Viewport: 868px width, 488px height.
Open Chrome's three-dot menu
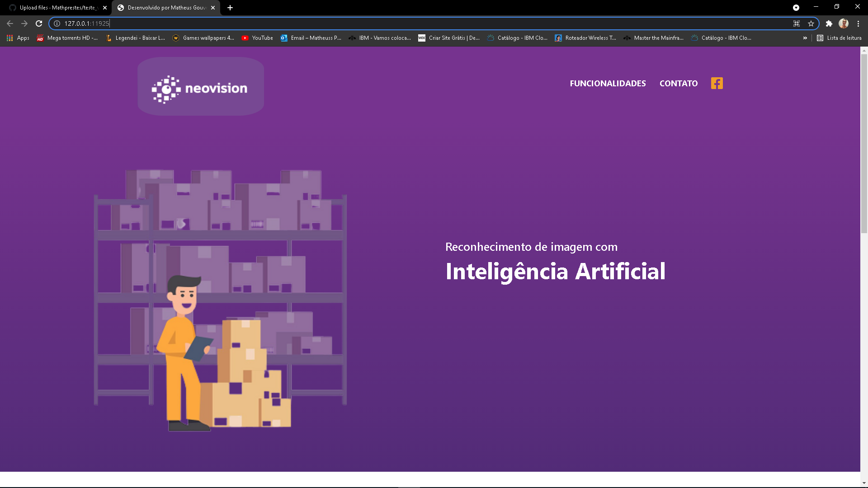coord(858,23)
